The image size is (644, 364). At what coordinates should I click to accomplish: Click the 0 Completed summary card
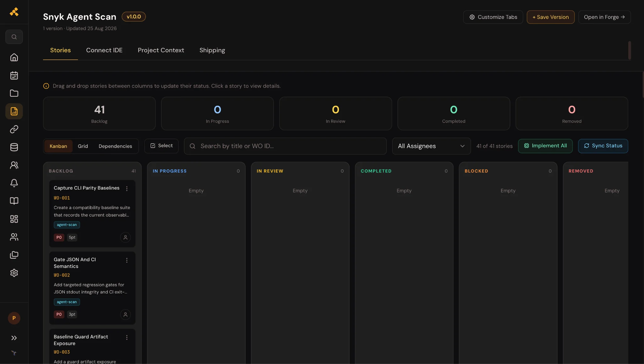point(454,113)
